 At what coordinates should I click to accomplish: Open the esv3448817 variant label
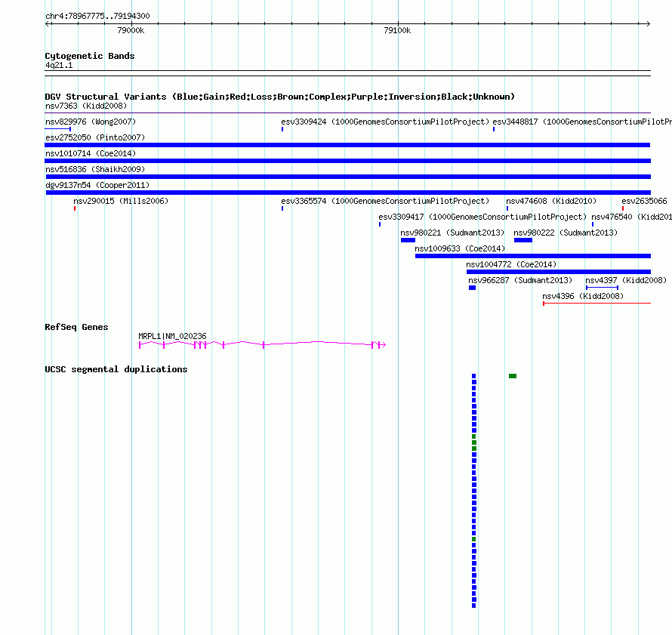[582, 122]
